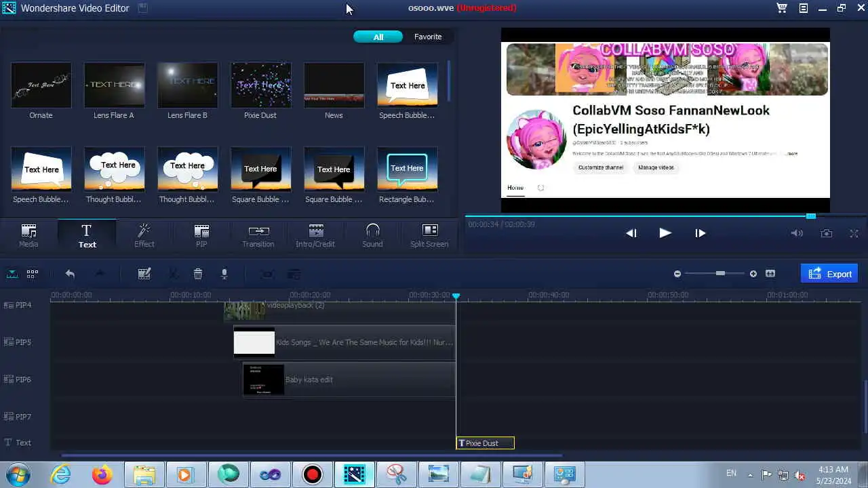Select the videoplayback (2) clip
The height and width of the screenshot is (488, 868).
click(x=340, y=310)
